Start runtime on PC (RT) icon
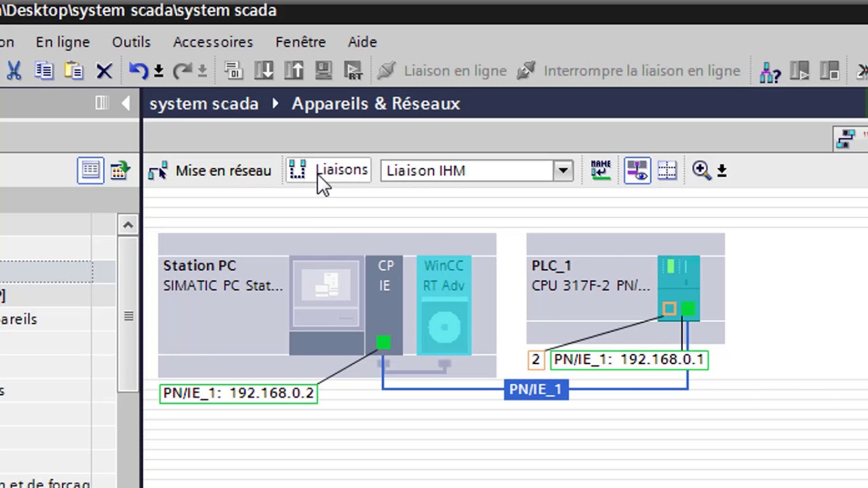Screen dimensions: 868x488 [x=353, y=70]
